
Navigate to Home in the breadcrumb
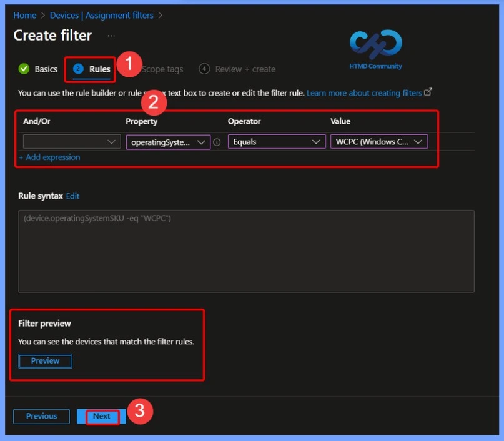click(x=24, y=16)
